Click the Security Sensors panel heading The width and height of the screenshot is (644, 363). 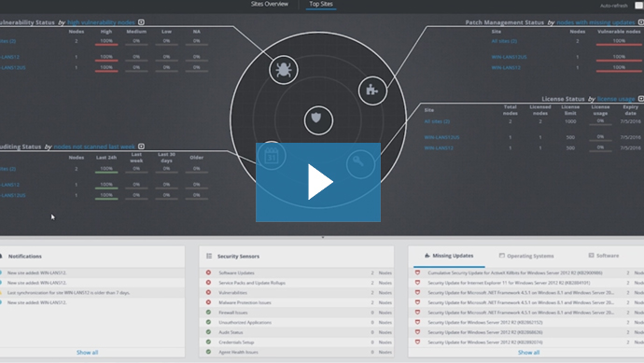[x=238, y=257]
